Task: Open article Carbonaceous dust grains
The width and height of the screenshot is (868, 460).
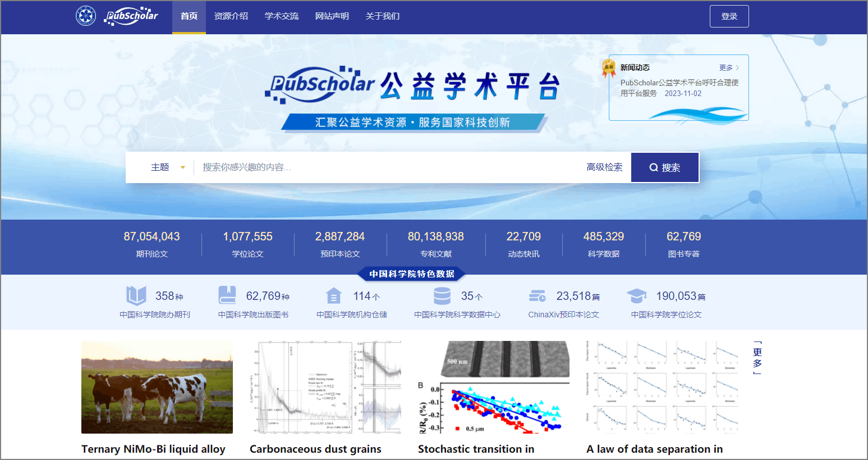Action: click(x=315, y=449)
